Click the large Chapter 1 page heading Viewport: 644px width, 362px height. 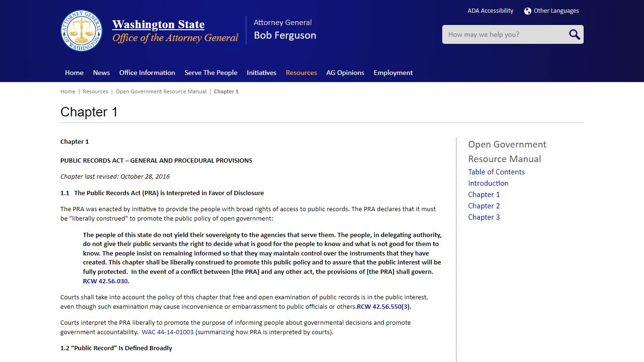point(89,112)
